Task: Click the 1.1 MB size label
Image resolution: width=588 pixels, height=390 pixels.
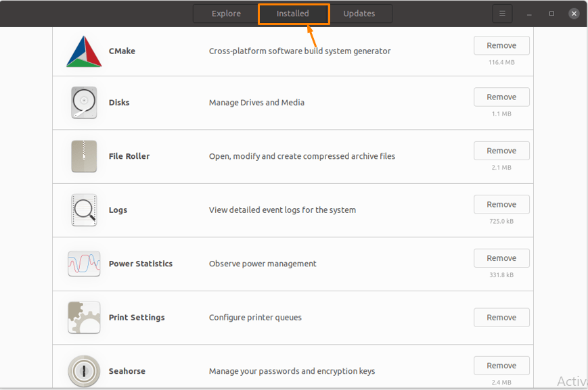Action: tap(501, 114)
